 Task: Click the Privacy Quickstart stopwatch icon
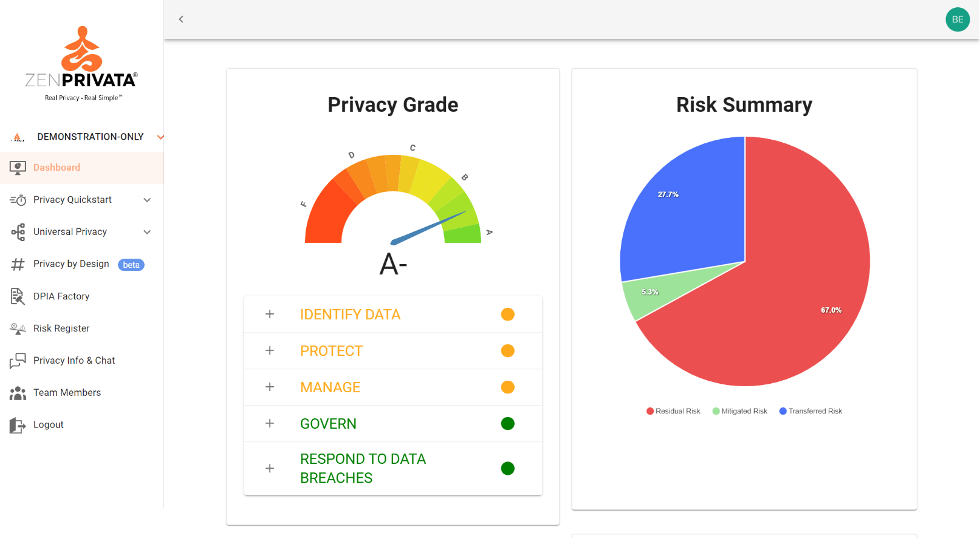point(18,200)
